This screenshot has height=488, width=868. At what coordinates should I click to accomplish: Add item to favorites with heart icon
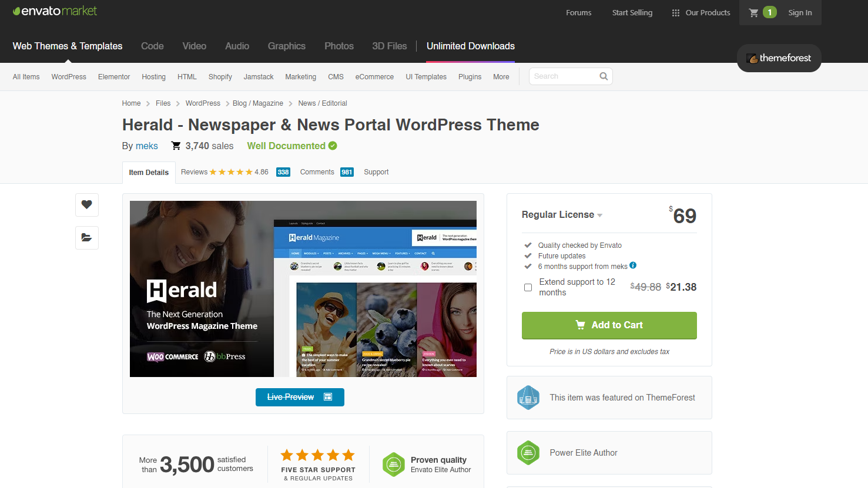[87, 204]
